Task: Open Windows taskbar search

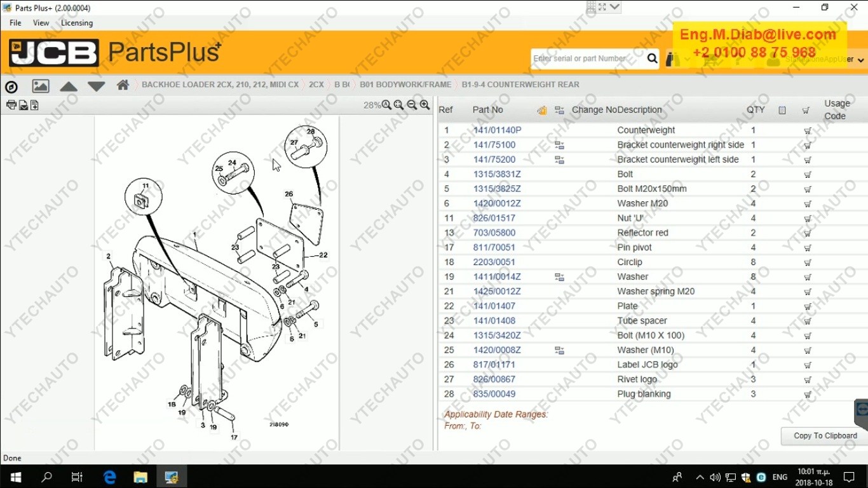Action: [x=46, y=477]
